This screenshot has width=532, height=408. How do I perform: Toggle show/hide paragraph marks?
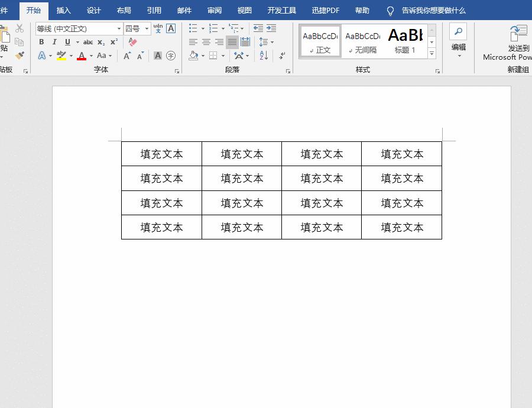281,56
